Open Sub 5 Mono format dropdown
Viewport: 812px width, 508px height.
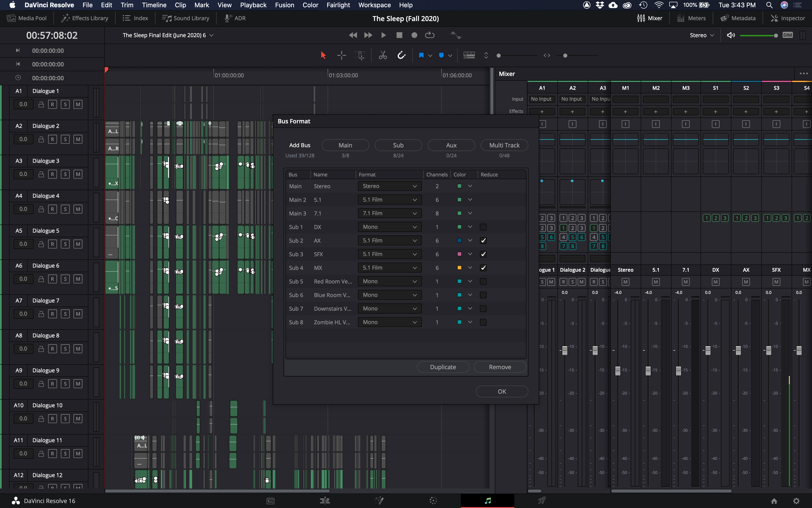[389, 281]
